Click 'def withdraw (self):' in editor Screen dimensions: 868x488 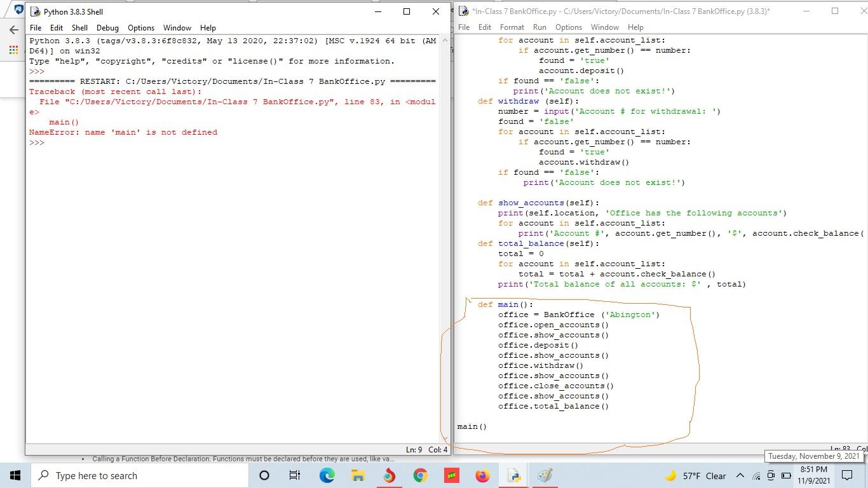(529, 101)
